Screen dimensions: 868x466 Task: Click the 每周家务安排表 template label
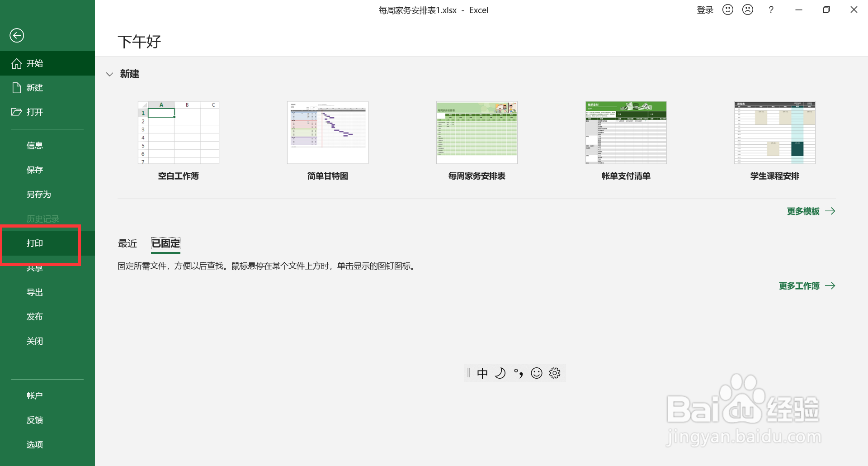tap(477, 176)
